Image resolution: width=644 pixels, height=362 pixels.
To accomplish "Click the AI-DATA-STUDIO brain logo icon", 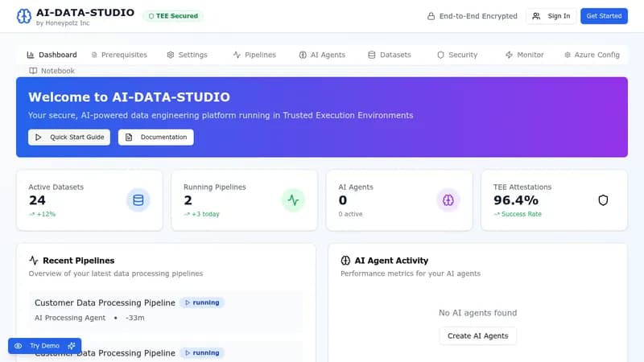I will coord(24,16).
